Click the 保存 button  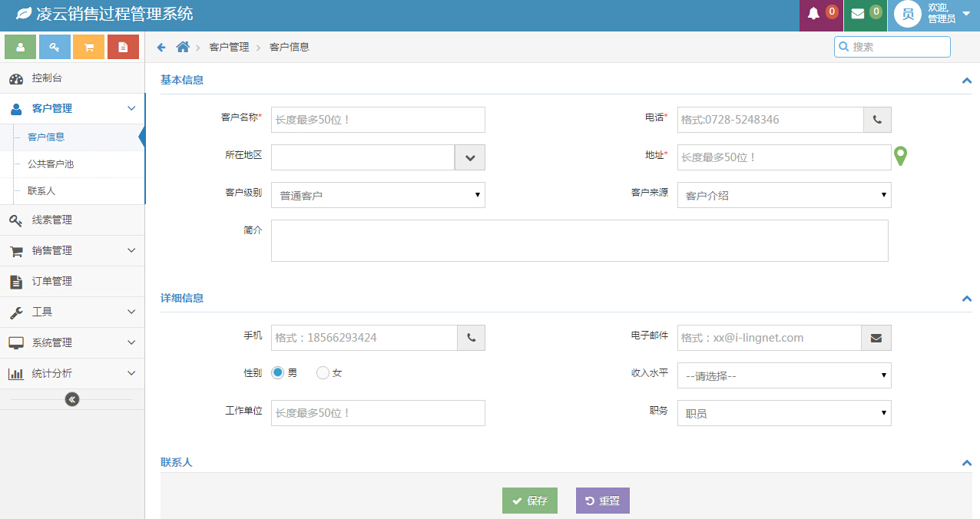pos(529,501)
